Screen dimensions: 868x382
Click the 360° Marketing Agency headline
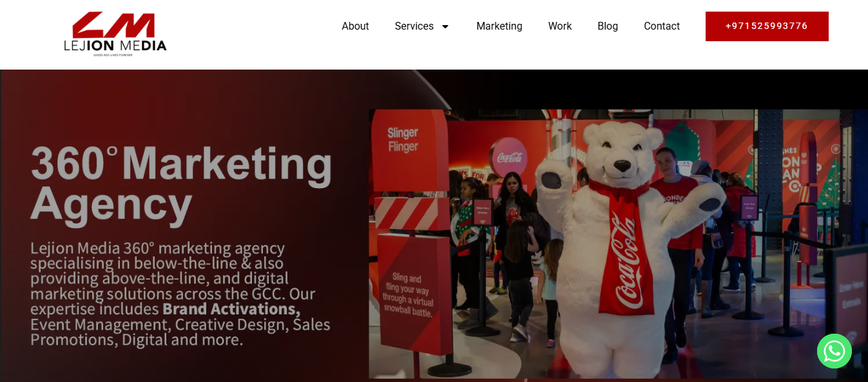(x=181, y=184)
